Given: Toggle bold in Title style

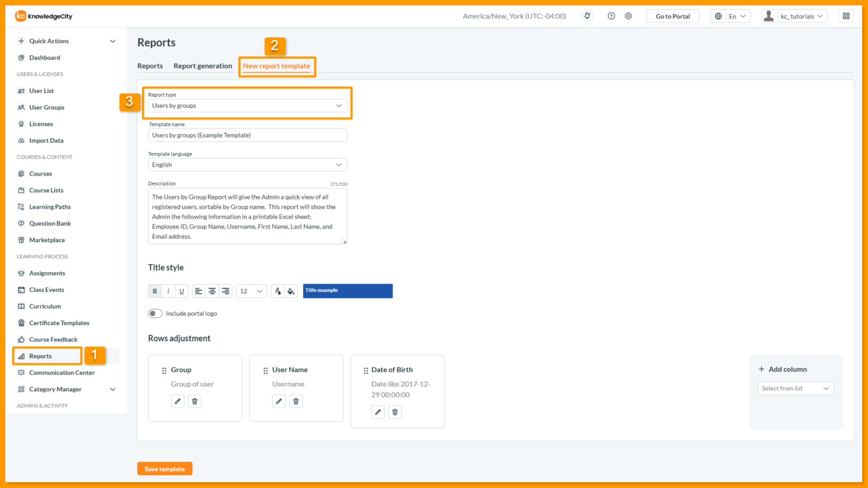Looking at the screenshot, I should 155,291.
